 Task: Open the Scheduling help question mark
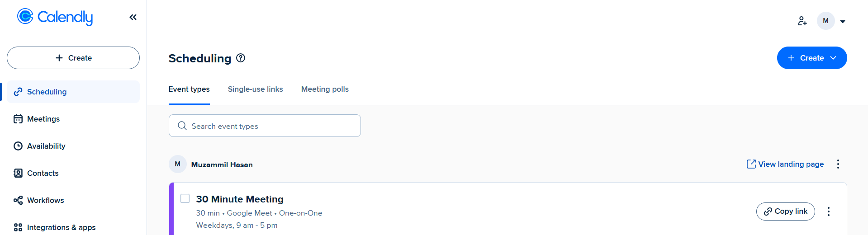click(x=241, y=58)
